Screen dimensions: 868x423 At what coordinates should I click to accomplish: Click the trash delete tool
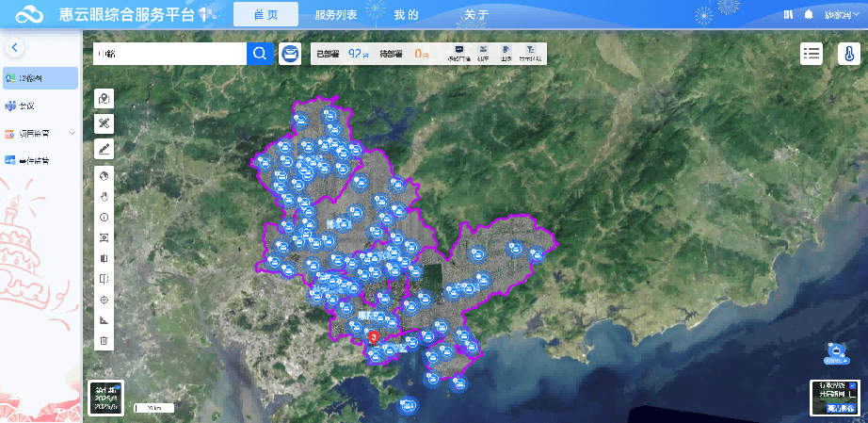[x=104, y=340]
